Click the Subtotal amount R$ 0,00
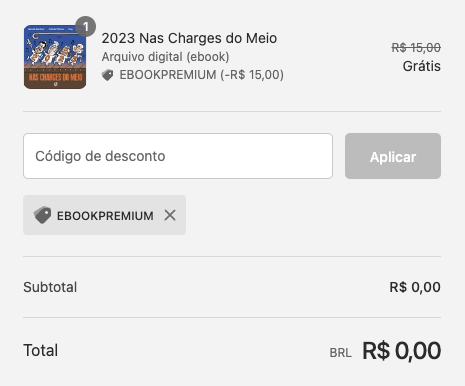The image size is (465, 386). pos(415,287)
